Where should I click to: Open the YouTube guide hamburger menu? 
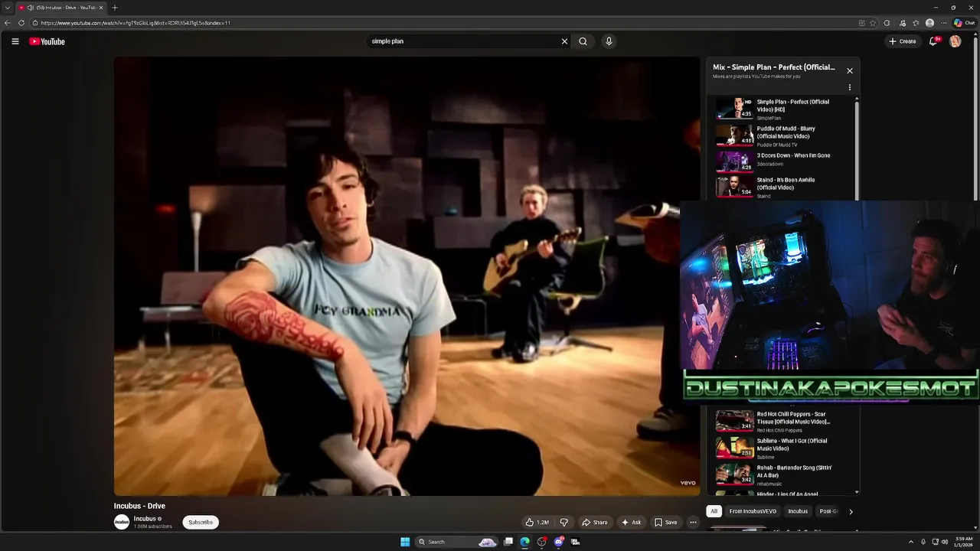point(15,41)
